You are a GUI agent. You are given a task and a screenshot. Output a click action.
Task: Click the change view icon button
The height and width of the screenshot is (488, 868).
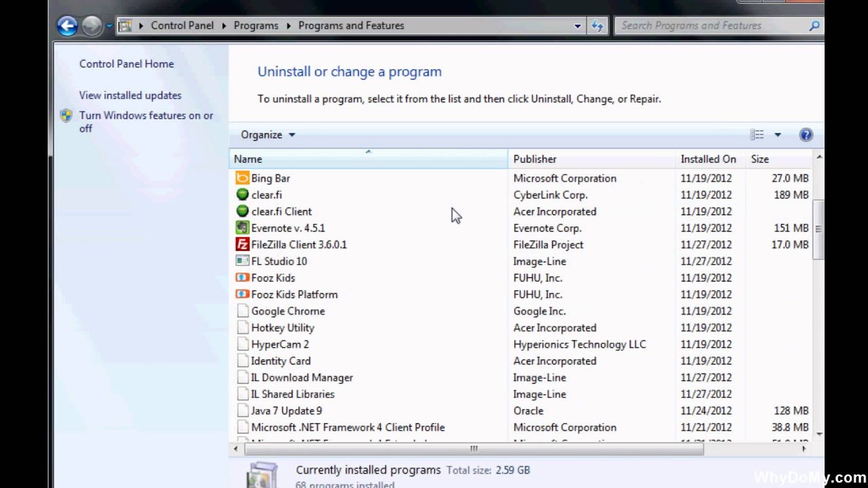(x=757, y=135)
